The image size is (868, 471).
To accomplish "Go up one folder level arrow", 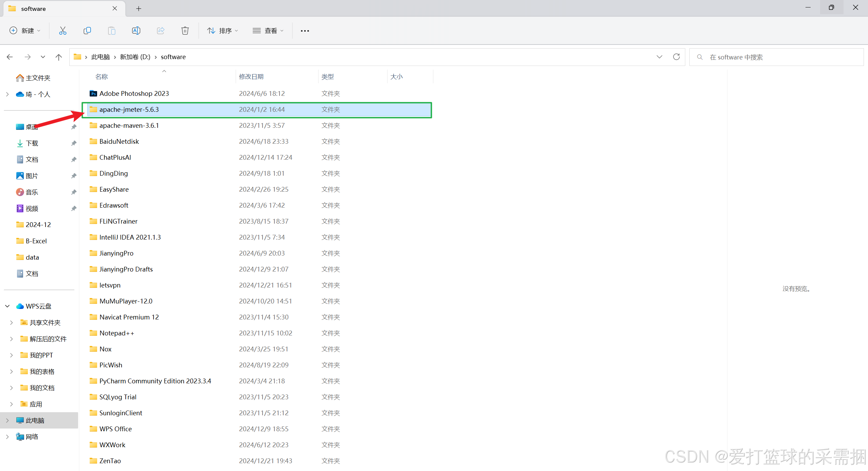I will click(x=58, y=57).
